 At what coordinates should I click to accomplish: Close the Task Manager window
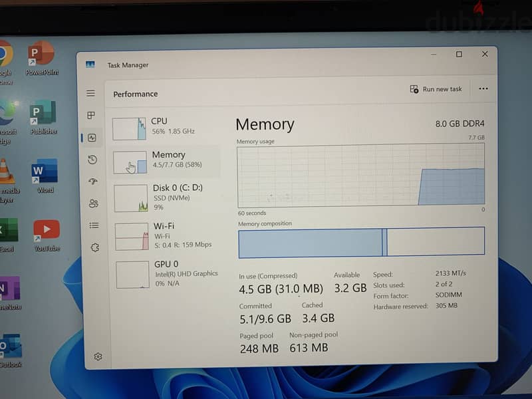(485, 54)
